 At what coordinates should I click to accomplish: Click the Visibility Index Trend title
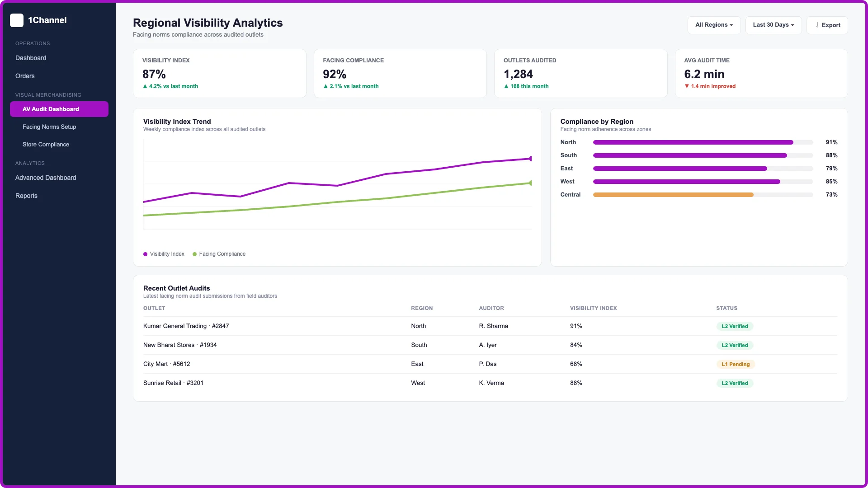tap(177, 122)
